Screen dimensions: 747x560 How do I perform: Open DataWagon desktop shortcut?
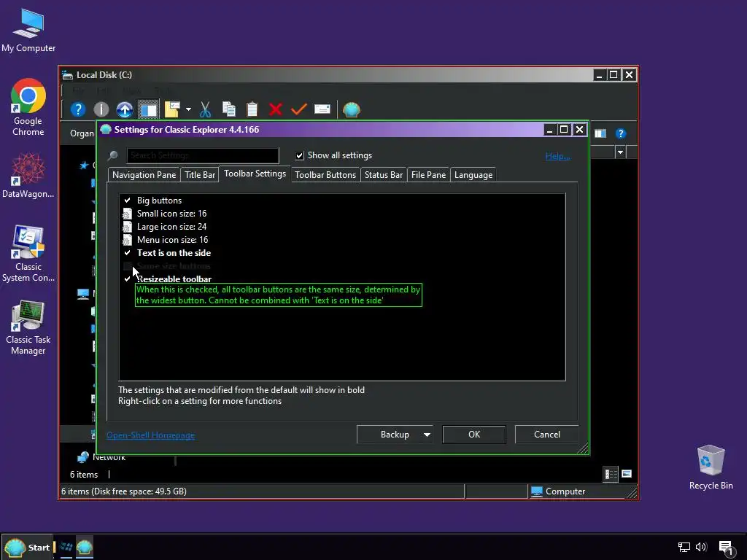[x=28, y=175]
